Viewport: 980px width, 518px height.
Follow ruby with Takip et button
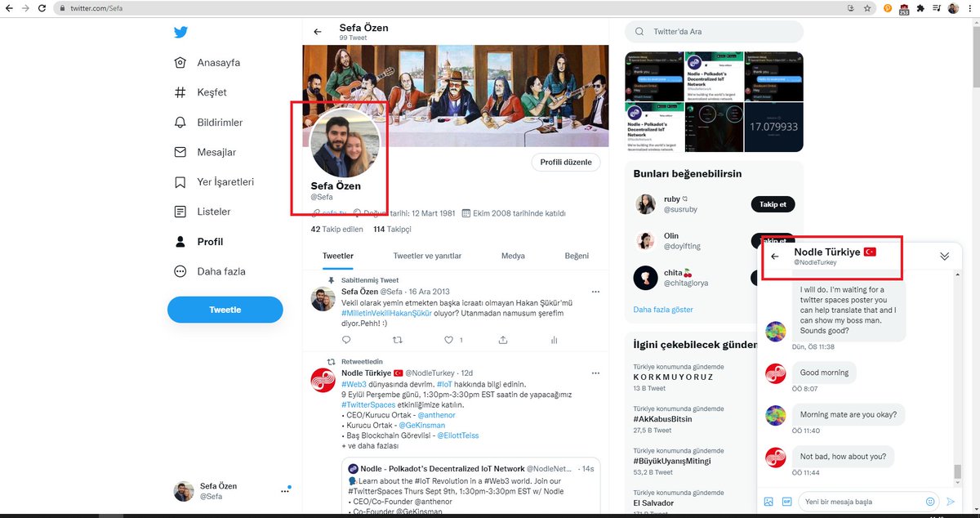coord(773,204)
